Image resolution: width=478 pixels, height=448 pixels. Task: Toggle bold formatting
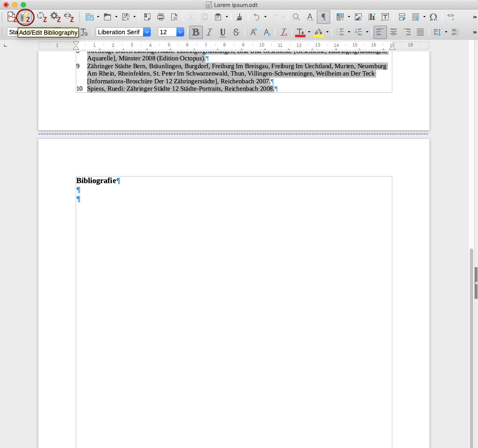196,32
